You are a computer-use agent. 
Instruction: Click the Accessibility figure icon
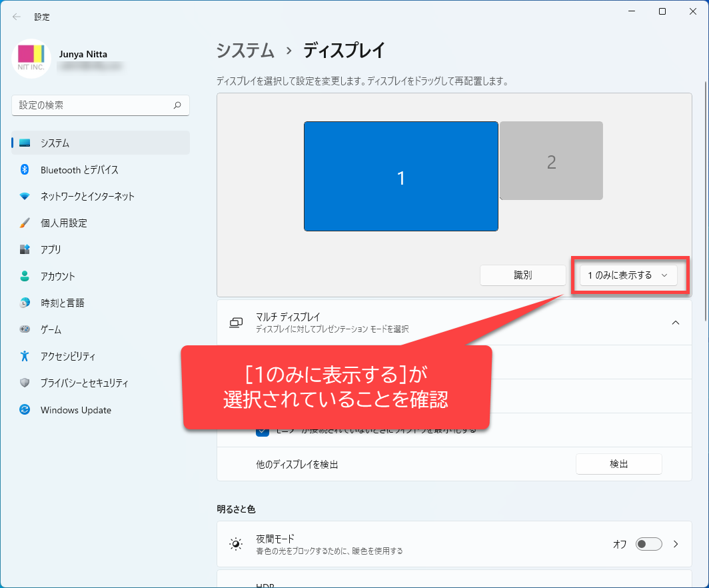(x=25, y=357)
